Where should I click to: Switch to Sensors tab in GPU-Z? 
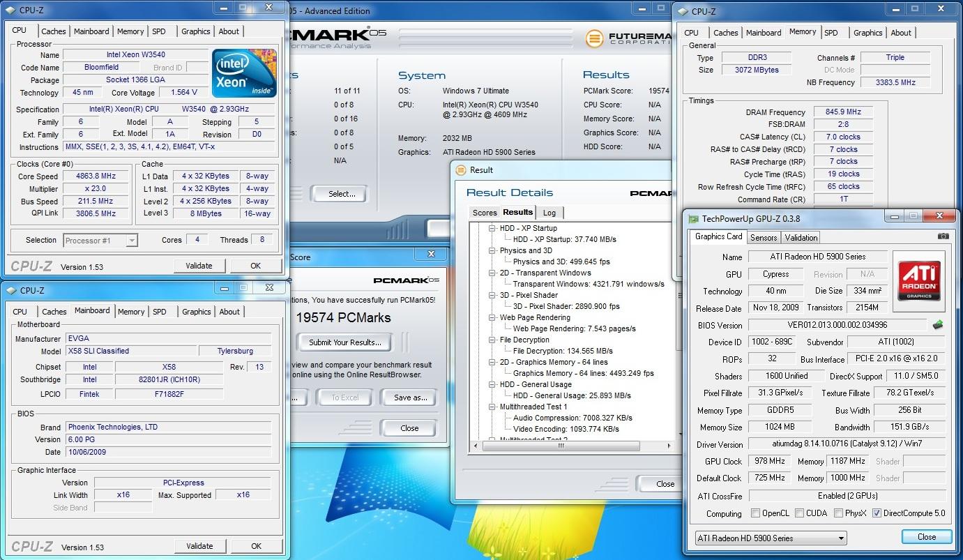[x=764, y=237]
